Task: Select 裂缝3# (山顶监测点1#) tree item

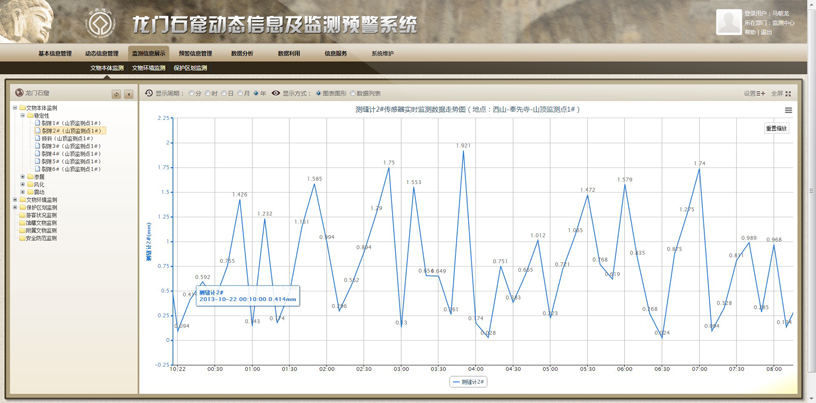Action: point(70,146)
